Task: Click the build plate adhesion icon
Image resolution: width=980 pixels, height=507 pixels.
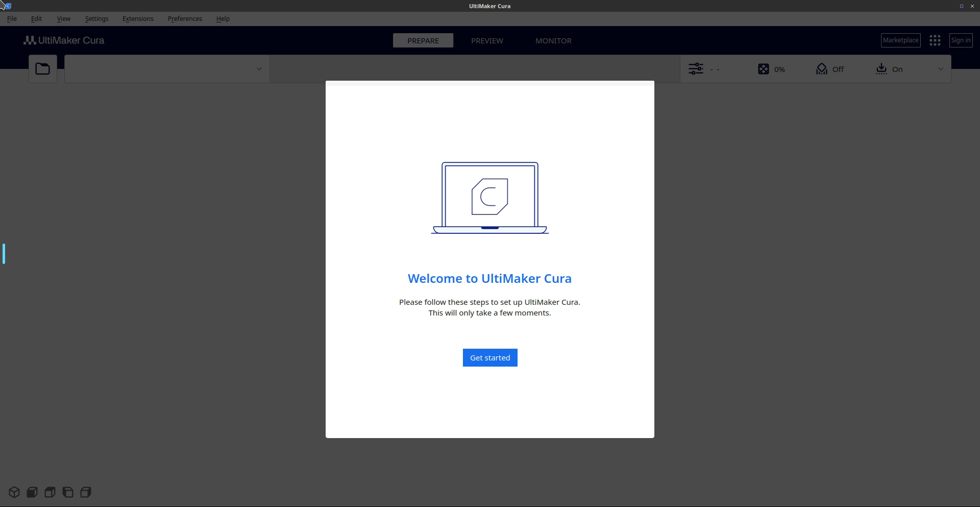Action: [881, 69]
